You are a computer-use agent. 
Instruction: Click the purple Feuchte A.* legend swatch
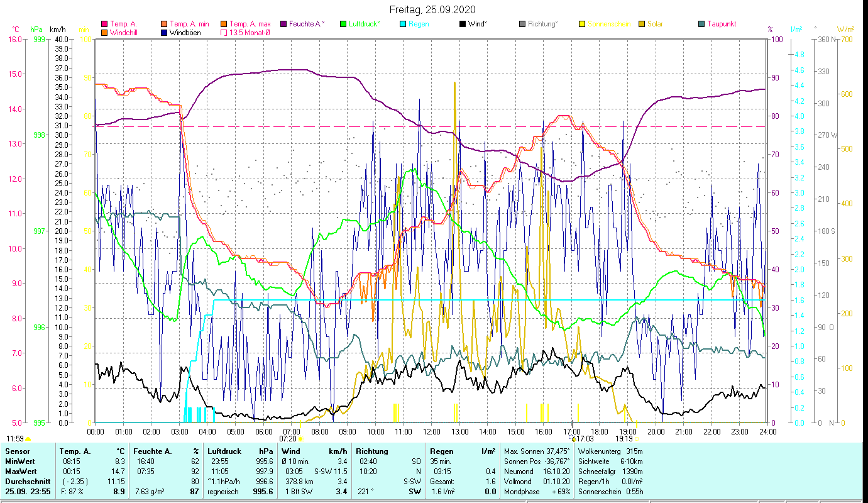click(x=283, y=25)
